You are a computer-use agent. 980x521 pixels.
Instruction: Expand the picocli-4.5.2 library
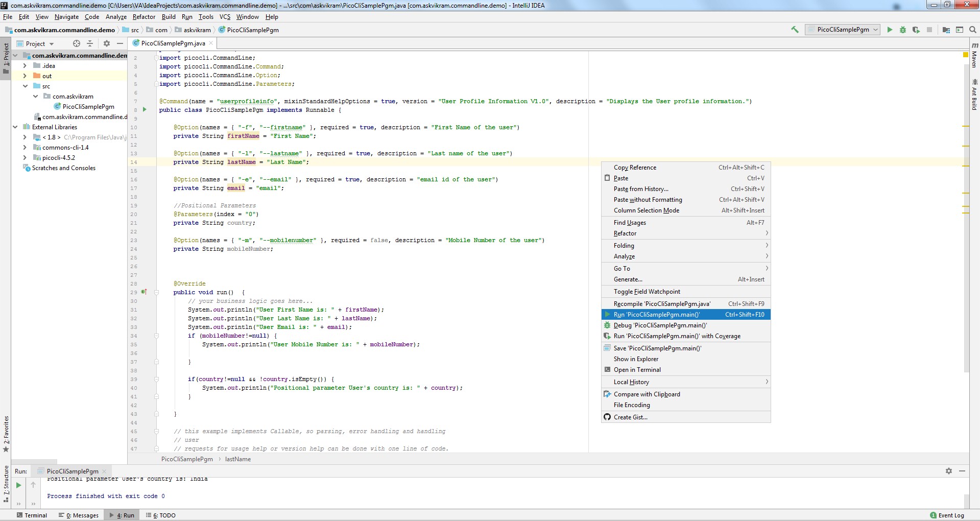tap(25, 157)
